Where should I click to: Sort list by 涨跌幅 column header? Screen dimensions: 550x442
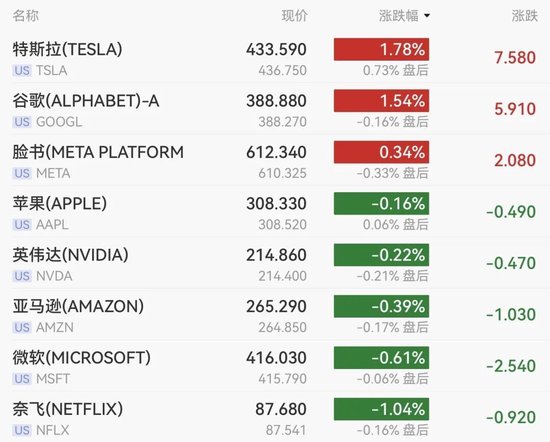pyautogui.click(x=399, y=16)
